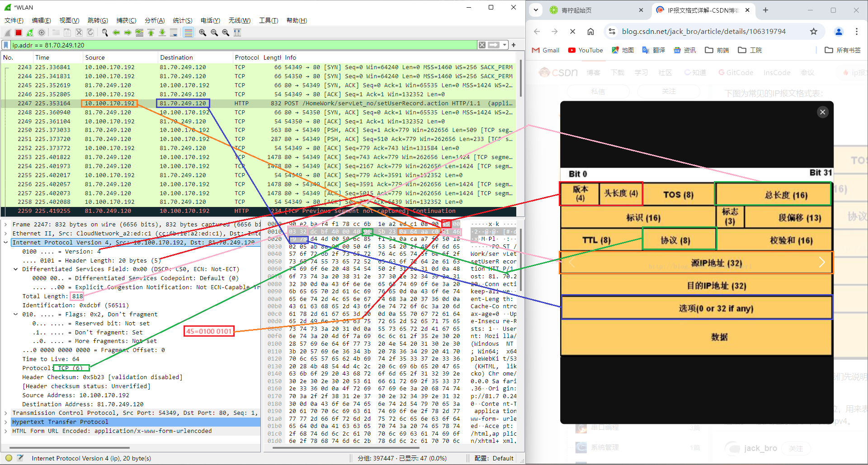The width and height of the screenshot is (868, 465).
Task: Add a display filter button plus
Action: tap(514, 45)
